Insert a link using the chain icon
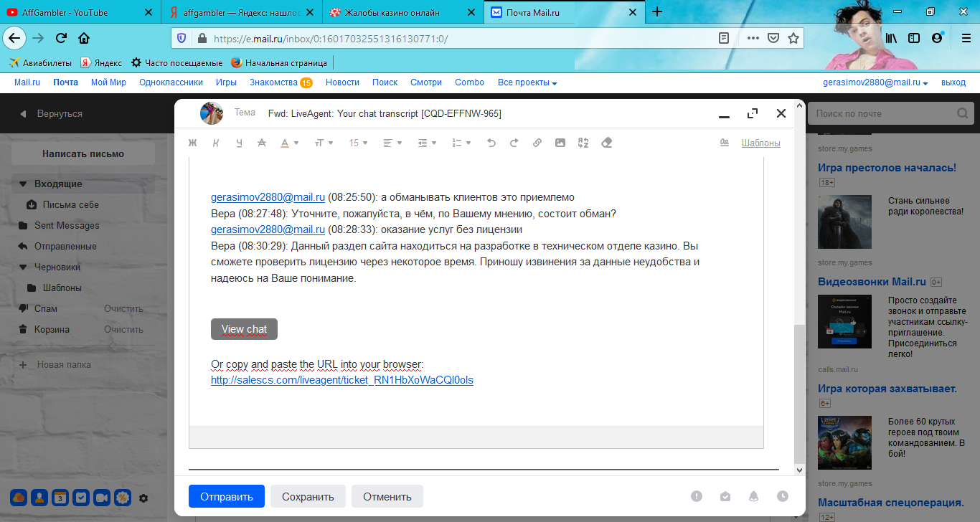 click(x=537, y=143)
